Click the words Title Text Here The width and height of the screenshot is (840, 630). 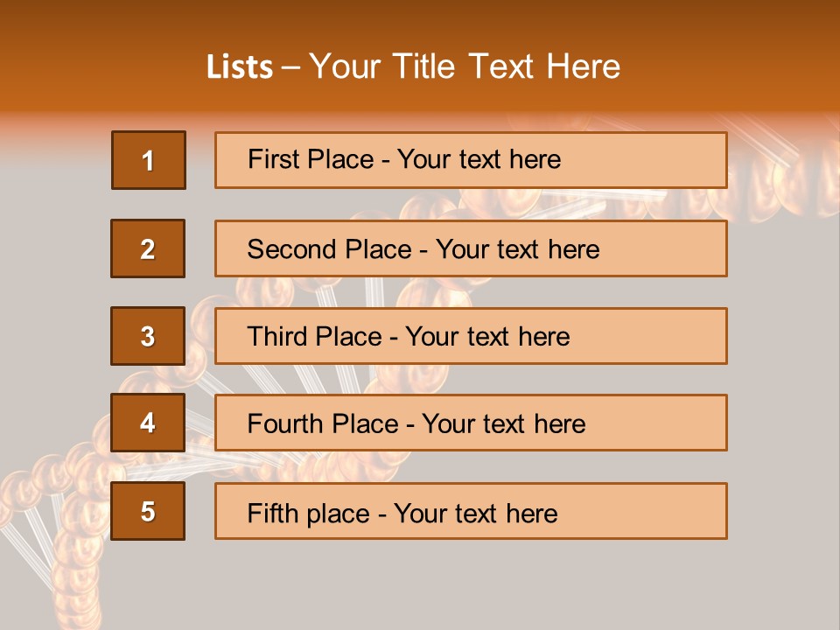coord(507,66)
